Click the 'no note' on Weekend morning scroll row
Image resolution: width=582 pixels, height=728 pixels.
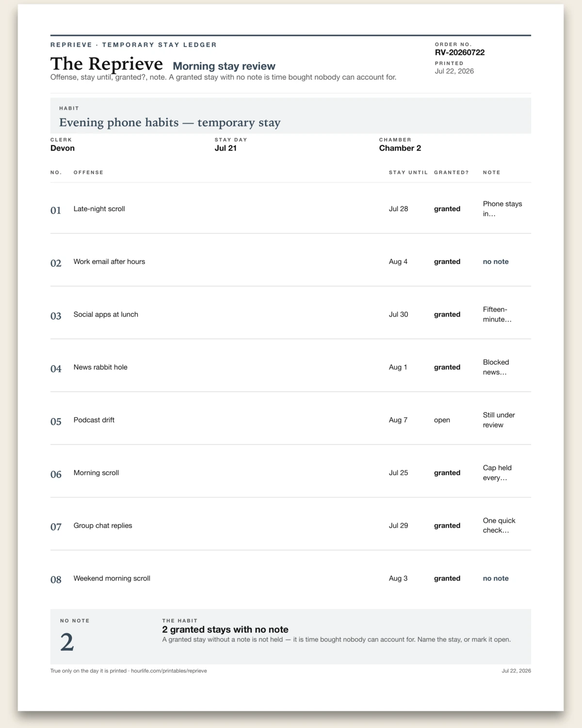coord(496,579)
